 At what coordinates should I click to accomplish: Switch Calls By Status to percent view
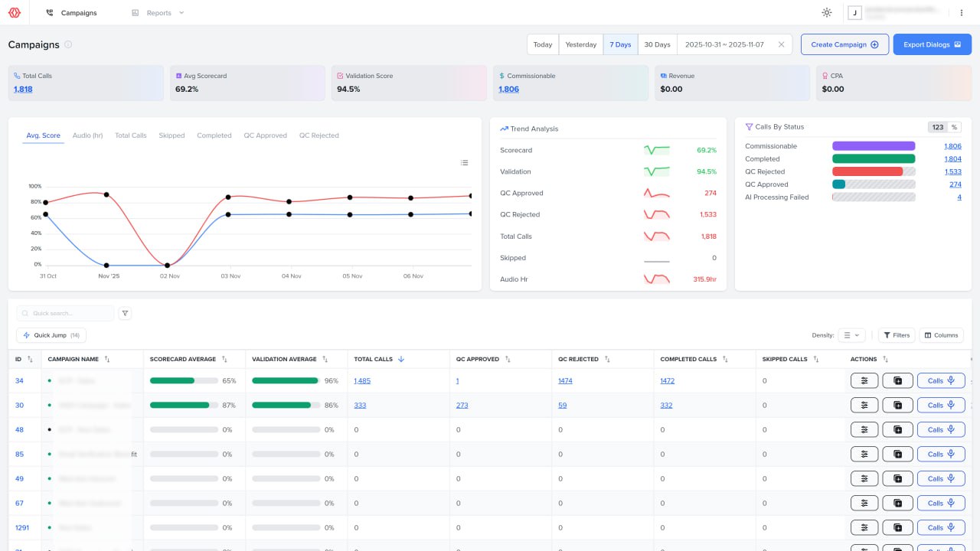pos(954,127)
